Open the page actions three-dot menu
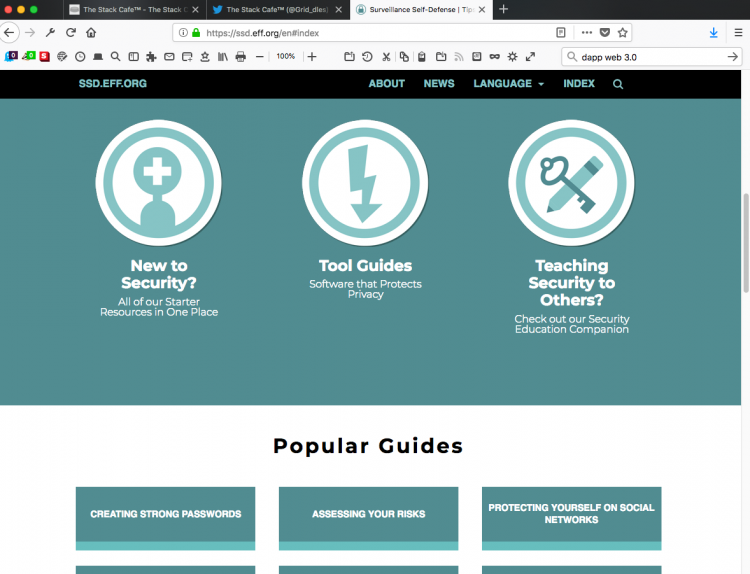 [x=587, y=33]
